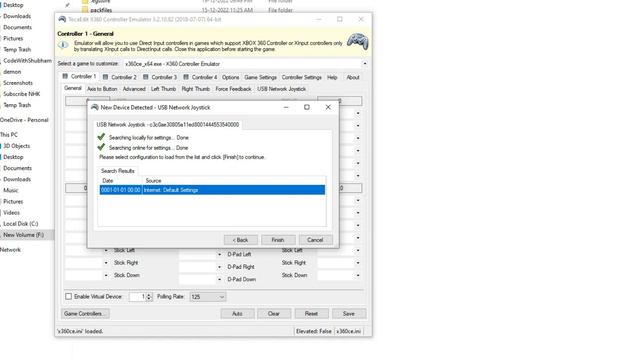This screenshot has height=360, width=640.
Task: Open the About tab
Action: [x=353, y=77]
